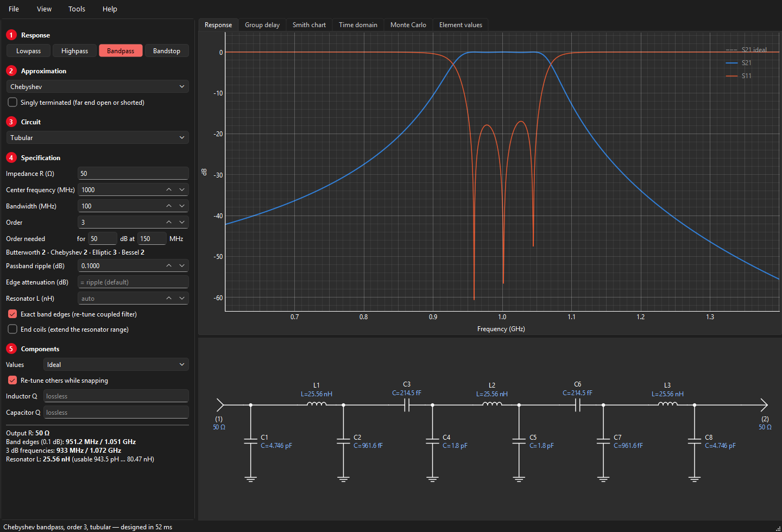Uncheck Exact band edges option
This screenshot has height=532, width=782.
pyautogui.click(x=12, y=314)
